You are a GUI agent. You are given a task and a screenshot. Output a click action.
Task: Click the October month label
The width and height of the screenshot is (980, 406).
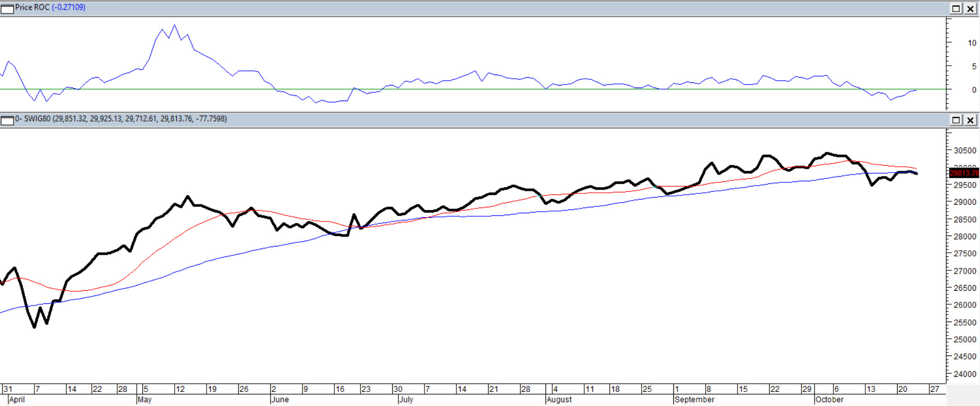pyautogui.click(x=829, y=400)
